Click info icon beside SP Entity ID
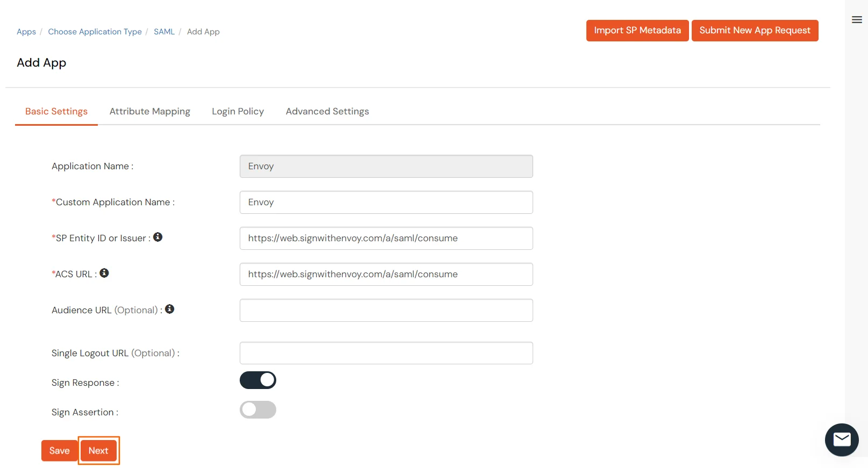This screenshot has height=468, width=868. 157,237
